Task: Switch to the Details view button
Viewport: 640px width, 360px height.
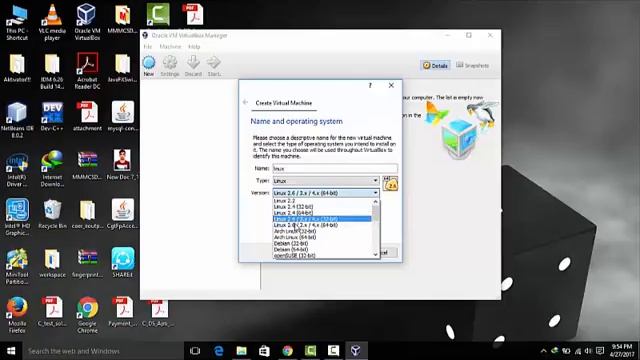Action: pos(435,65)
